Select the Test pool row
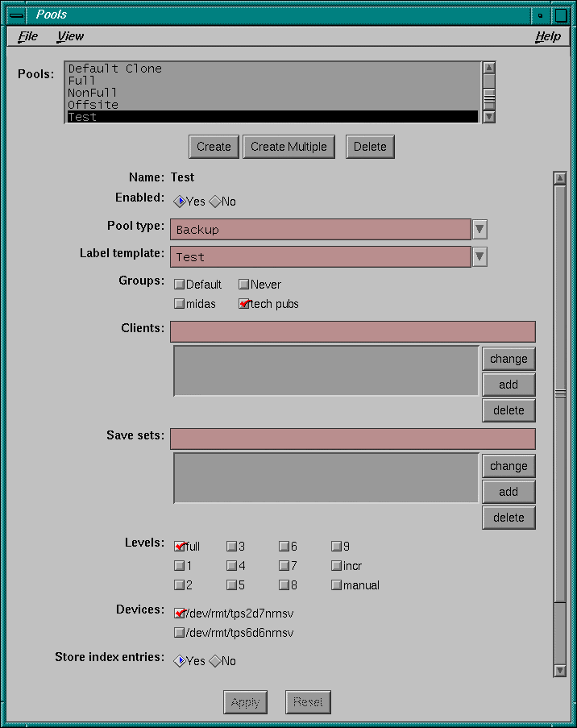Screen dimensions: 577x728 pyautogui.click(x=272, y=117)
